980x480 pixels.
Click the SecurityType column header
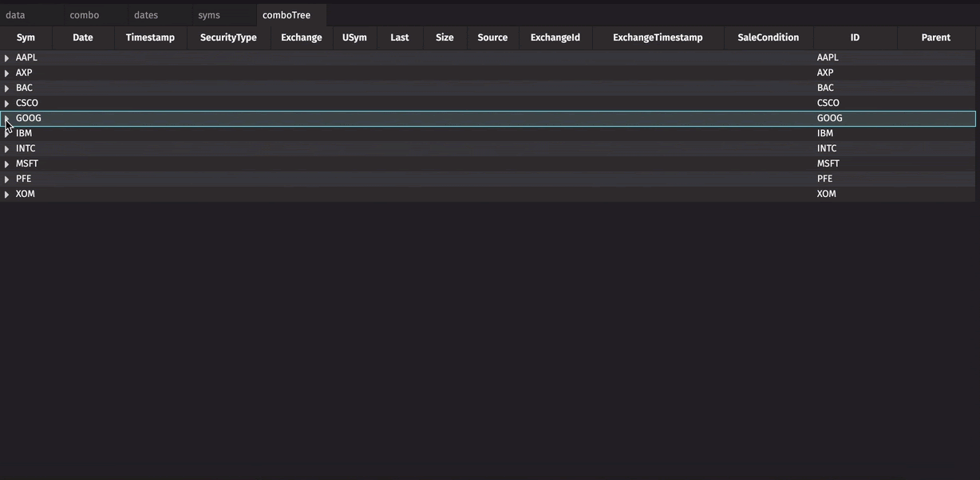coord(228,37)
